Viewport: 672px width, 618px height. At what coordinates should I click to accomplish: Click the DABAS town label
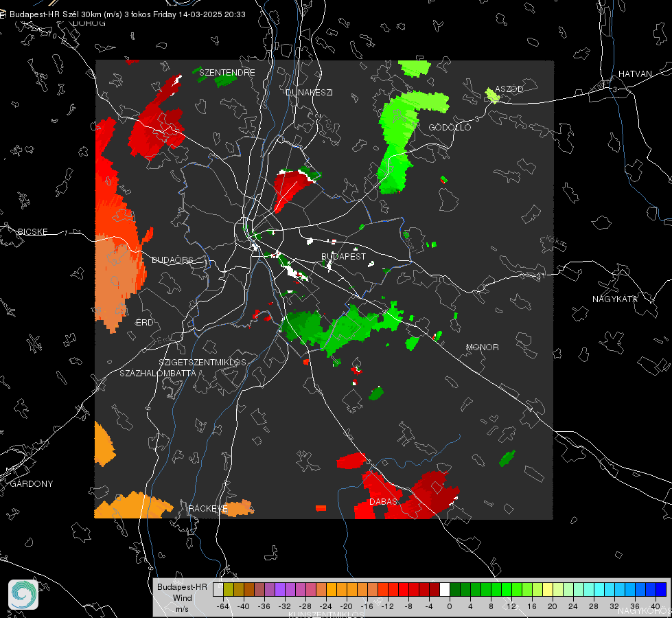click(383, 501)
